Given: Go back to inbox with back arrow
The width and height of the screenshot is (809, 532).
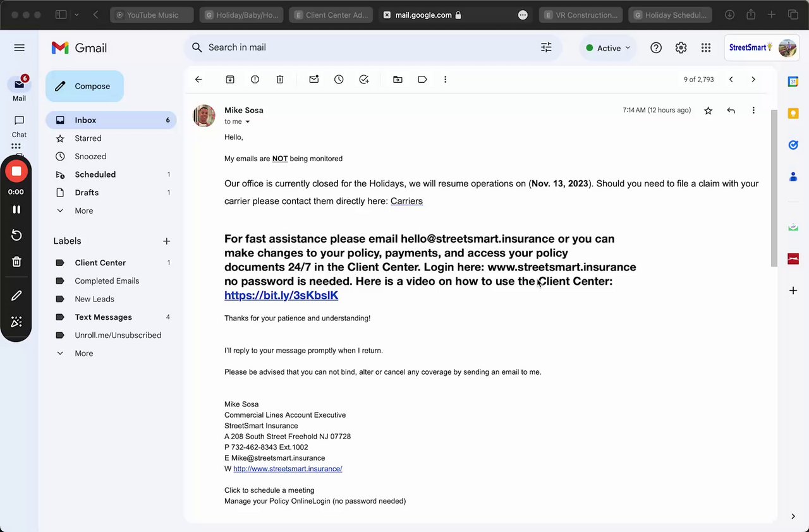Looking at the screenshot, I should [x=198, y=80].
